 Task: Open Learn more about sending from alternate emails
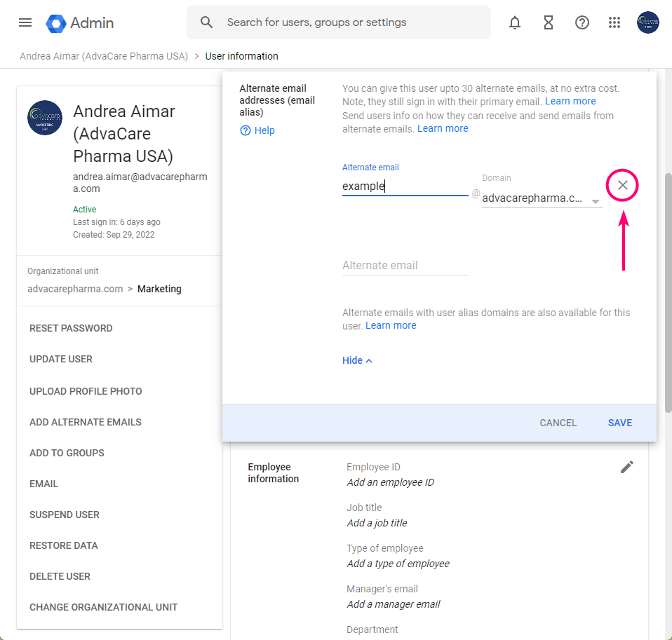[x=443, y=128]
